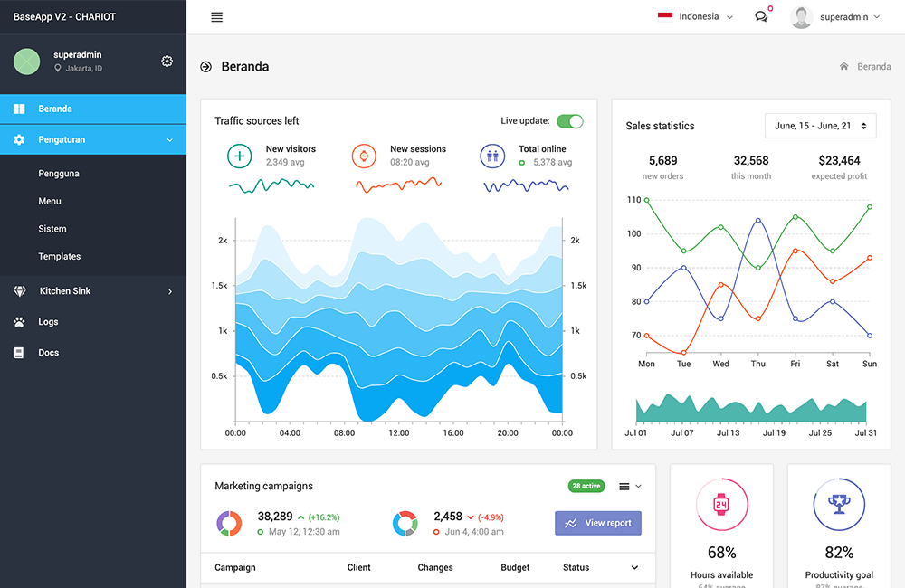The width and height of the screenshot is (905, 588).
Task: Click the Docs book icon
Action: pos(18,353)
